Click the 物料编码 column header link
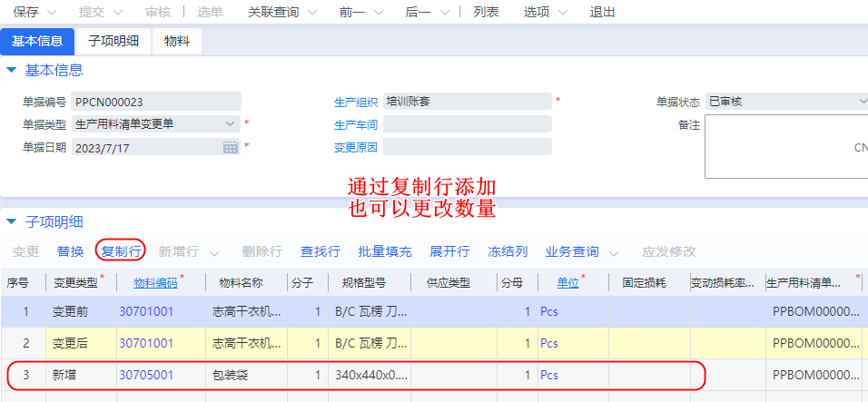This screenshot has height=402, width=868. pyautogui.click(x=155, y=282)
